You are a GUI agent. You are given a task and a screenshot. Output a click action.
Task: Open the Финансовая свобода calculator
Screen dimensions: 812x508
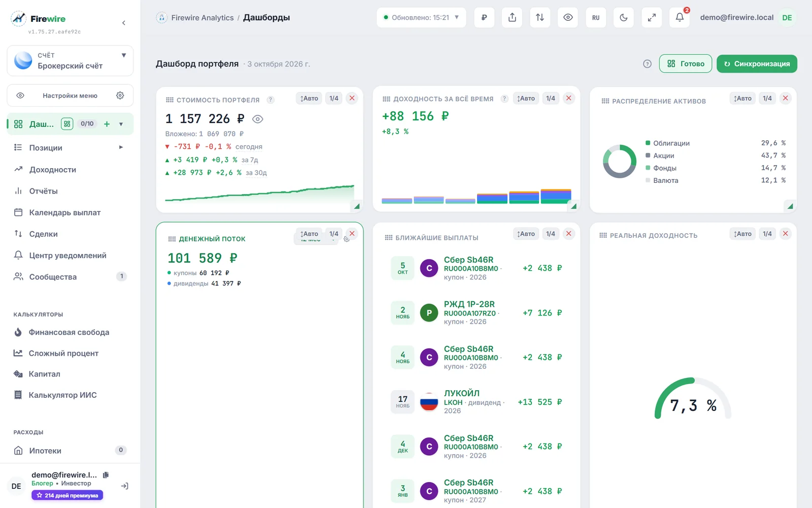pos(70,332)
